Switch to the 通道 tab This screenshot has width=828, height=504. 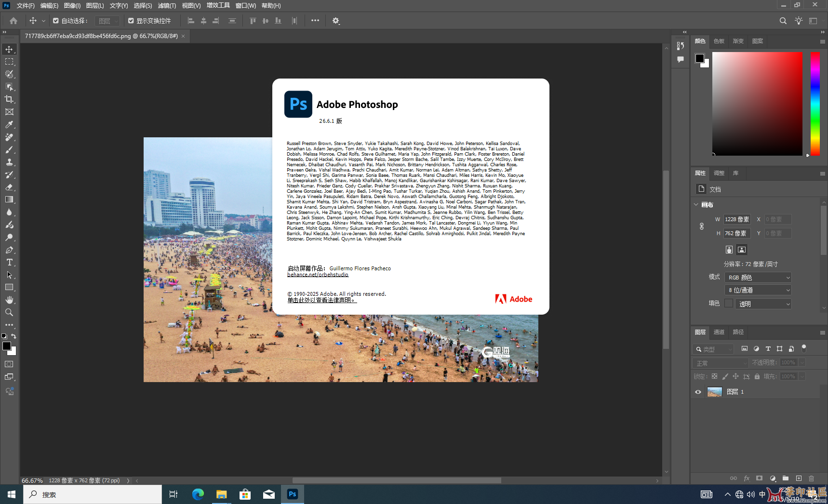719,332
